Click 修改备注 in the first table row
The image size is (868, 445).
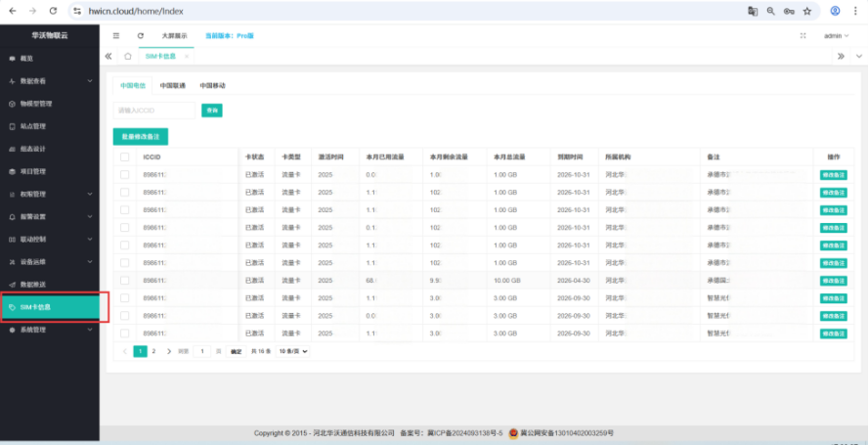point(833,174)
